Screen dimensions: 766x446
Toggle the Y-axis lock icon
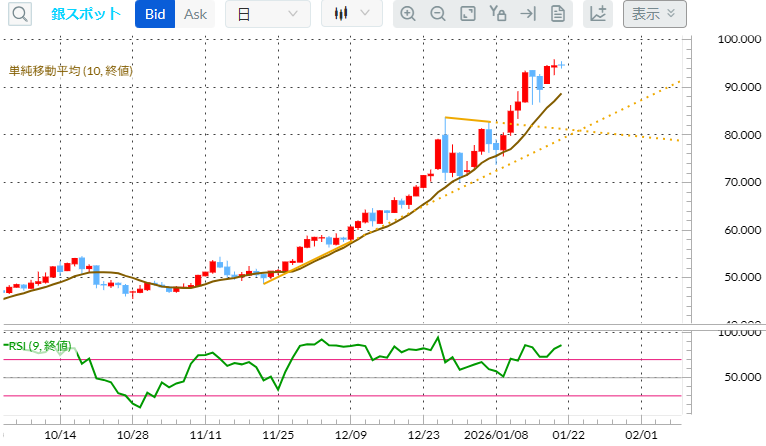click(498, 14)
